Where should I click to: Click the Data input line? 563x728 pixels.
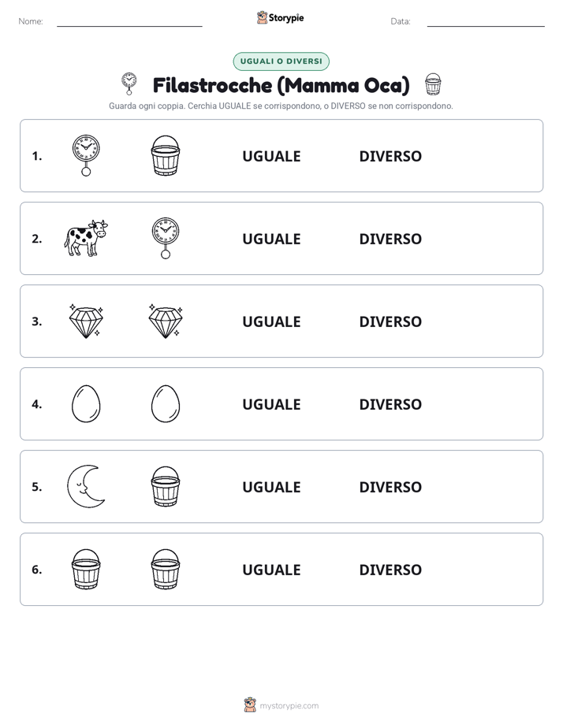pyautogui.click(x=486, y=22)
